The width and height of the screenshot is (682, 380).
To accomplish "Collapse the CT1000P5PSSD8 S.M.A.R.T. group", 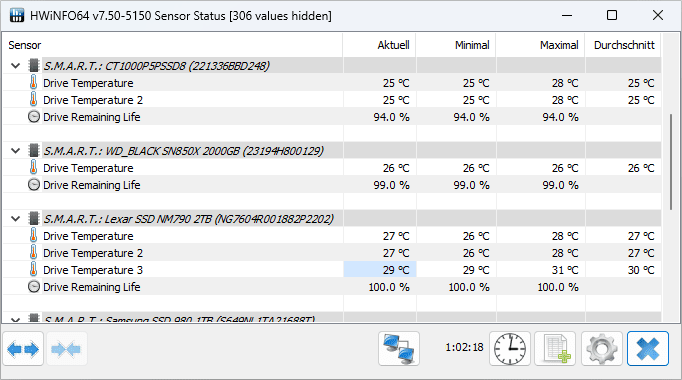I will (x=16, y=66).
